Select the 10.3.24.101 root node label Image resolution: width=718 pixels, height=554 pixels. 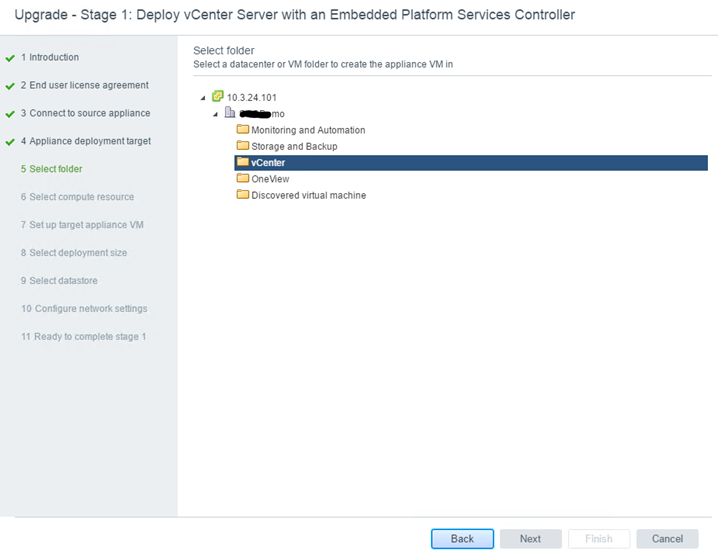click(x=252, y=98)
